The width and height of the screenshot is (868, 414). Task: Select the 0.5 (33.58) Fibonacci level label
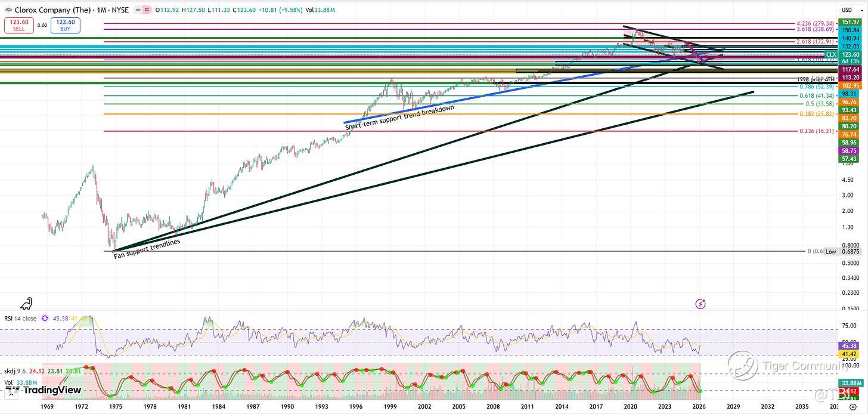(819, 104)
